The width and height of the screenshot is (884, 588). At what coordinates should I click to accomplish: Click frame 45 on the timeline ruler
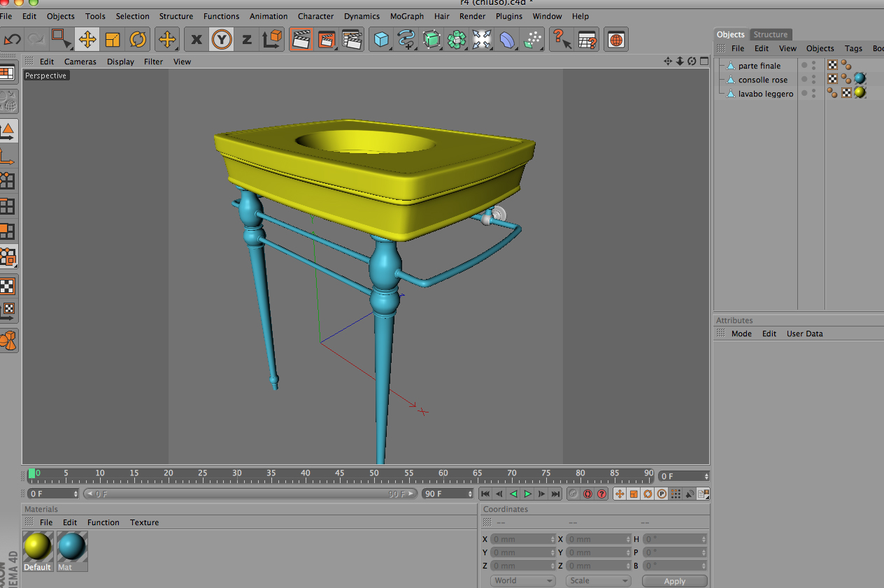click(339, 473)
